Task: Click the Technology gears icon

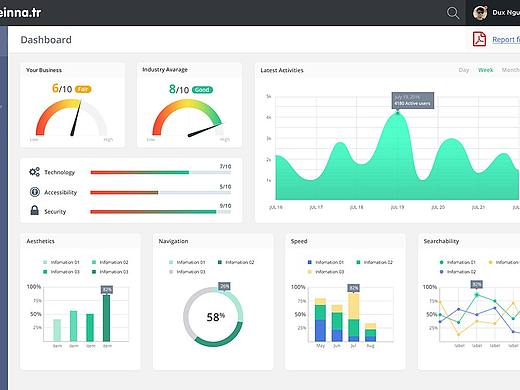Action: point(34,172)
